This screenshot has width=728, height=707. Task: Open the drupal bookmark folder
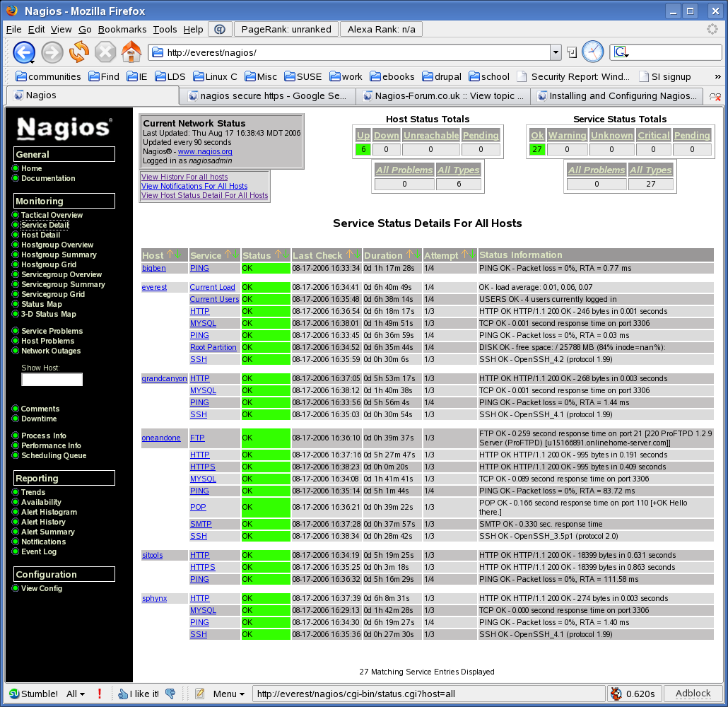(442, 76)
